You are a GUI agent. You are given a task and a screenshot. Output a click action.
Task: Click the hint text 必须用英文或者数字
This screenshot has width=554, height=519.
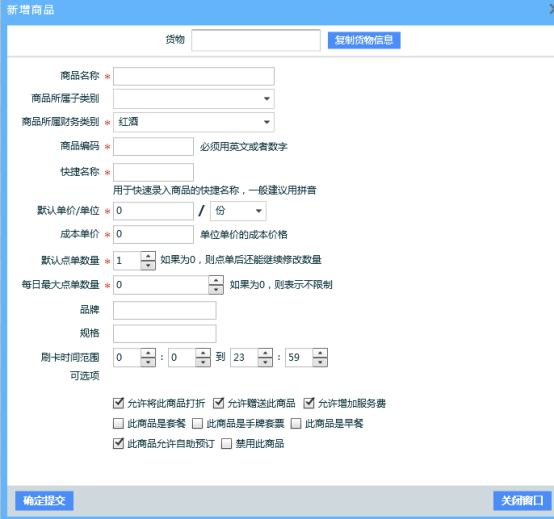pos(244,147)
